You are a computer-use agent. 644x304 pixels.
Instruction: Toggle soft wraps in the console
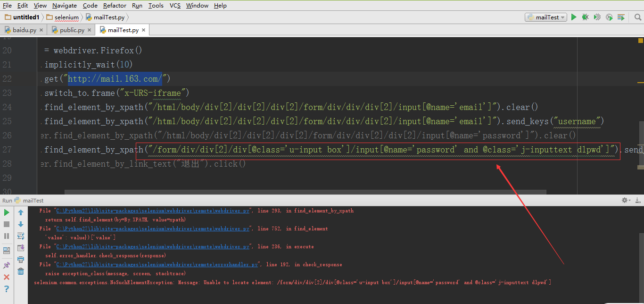click(21, 236)
